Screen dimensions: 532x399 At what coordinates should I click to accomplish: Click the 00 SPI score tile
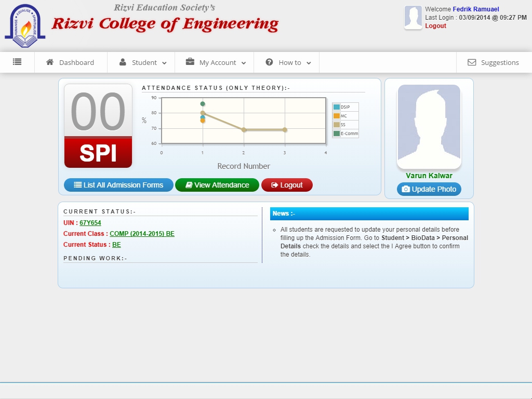[98, 126]
